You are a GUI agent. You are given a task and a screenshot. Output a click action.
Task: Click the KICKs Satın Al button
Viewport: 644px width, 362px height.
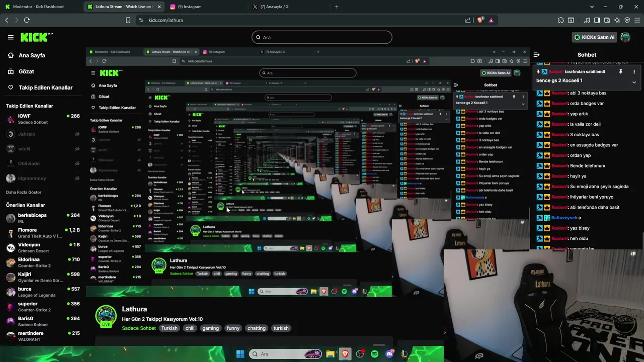click(594, 37)
